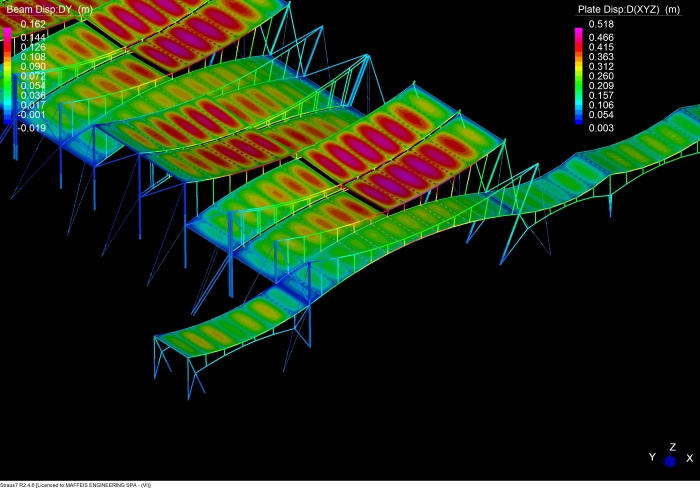Click the Z axis label of the triad
700x489 pixels.
pyautogui.click(x=670, y=446)
